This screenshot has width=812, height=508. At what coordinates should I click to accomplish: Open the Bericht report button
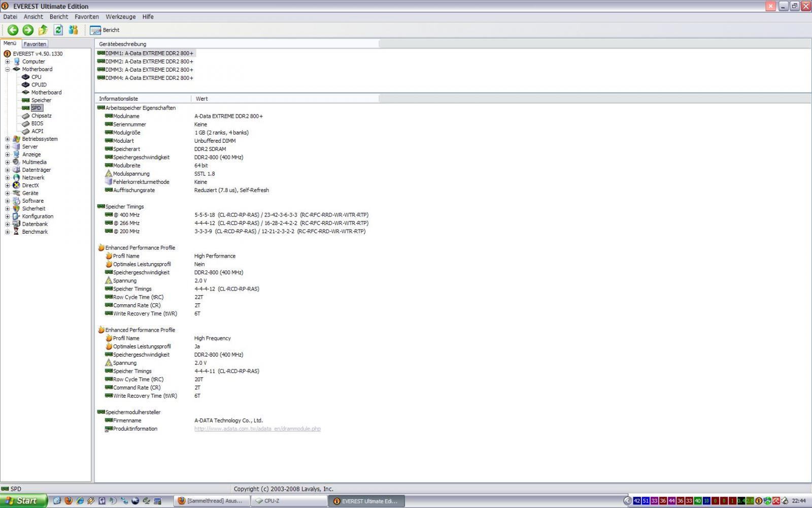click(105, 30)
